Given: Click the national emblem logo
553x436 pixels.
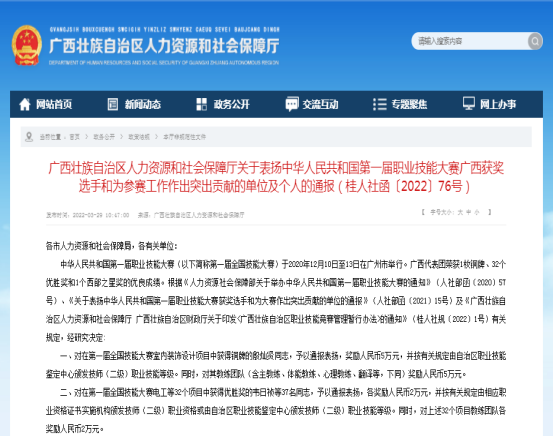Looking at the screenshot, I should point(26,45).
